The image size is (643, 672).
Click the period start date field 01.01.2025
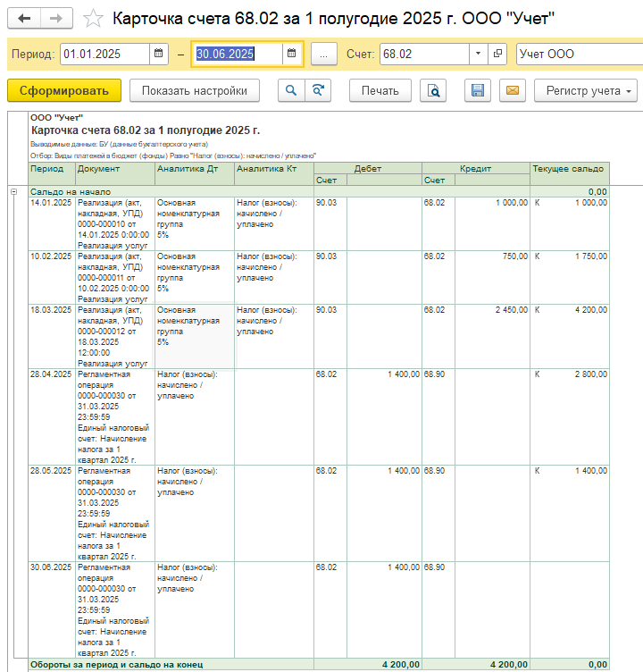click(104, 54)
